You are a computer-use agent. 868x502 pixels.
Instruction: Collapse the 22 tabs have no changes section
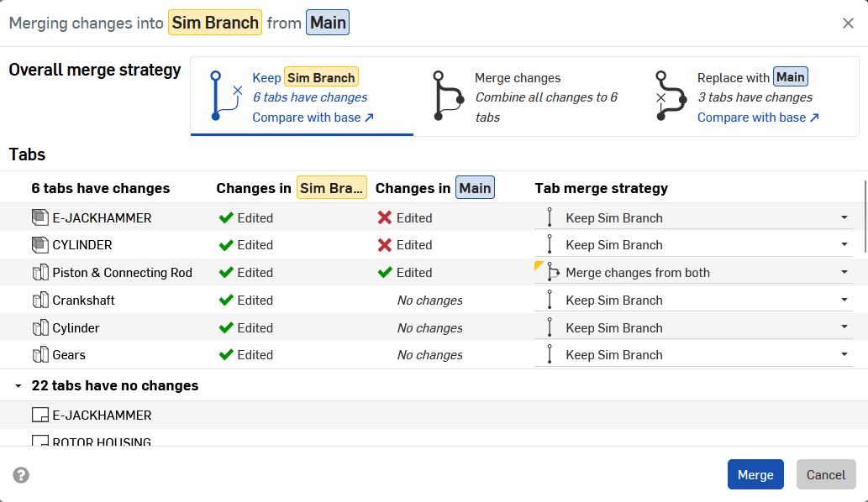(x=18, y=385)
